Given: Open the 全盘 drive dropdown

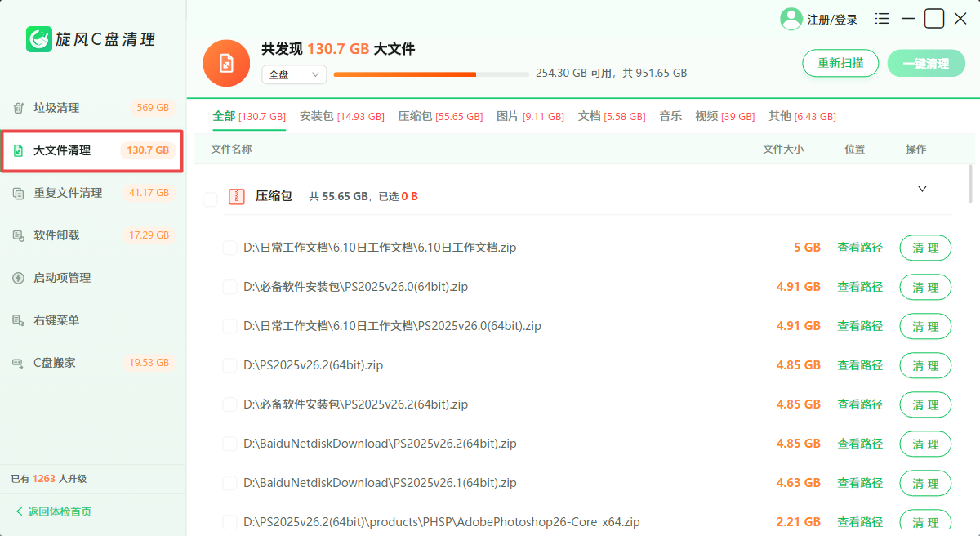Looking at the screenshot, I should coord(294,74).
